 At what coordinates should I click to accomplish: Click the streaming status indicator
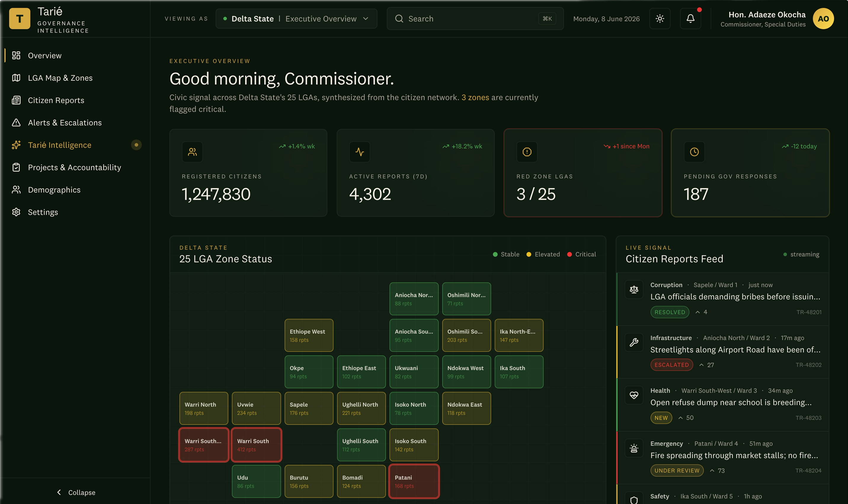point(801,254)
